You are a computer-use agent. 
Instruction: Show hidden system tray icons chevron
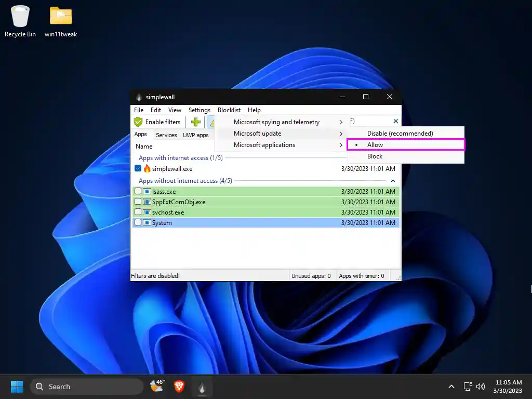tap(451, 387)
